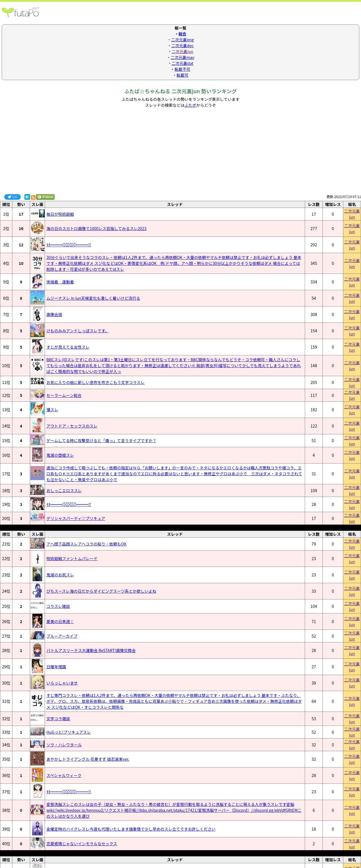
Task: Click the Hatena B! bookmark icon
Action: pyautogui.click(x=27, y=197)
